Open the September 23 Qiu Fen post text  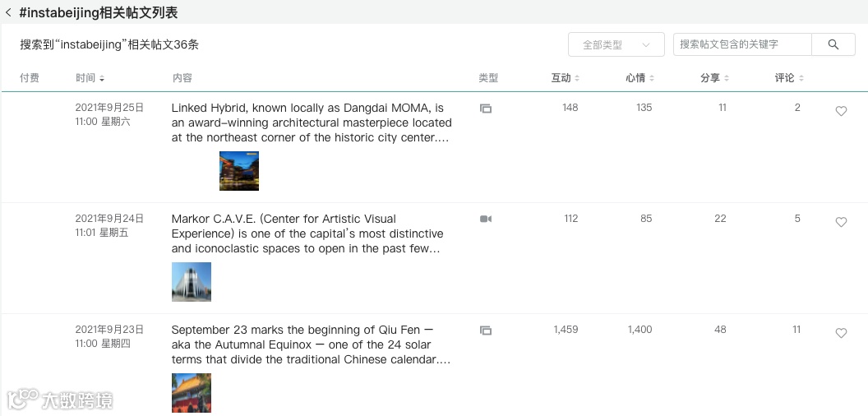(311, 344)
